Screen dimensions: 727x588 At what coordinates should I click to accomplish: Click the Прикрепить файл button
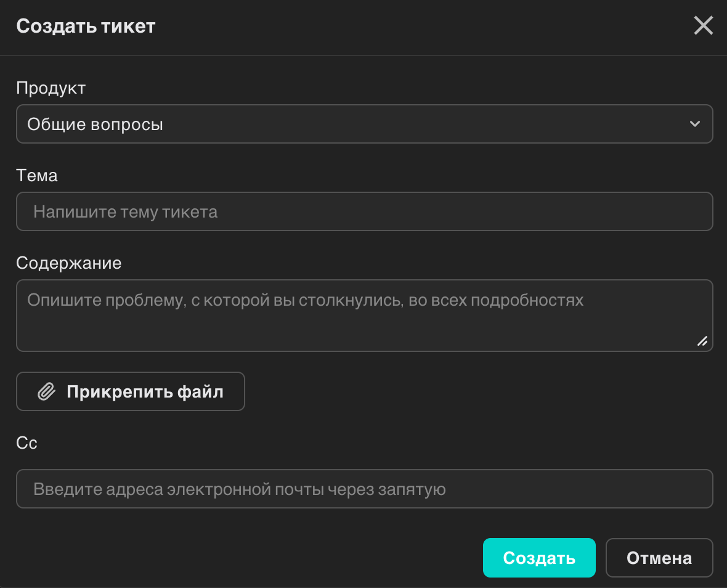coord(130,391)
